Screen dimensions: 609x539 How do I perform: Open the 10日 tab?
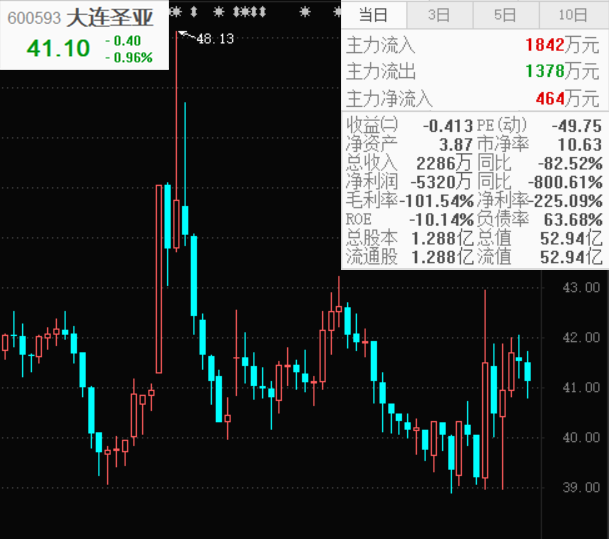pos(573,15)
